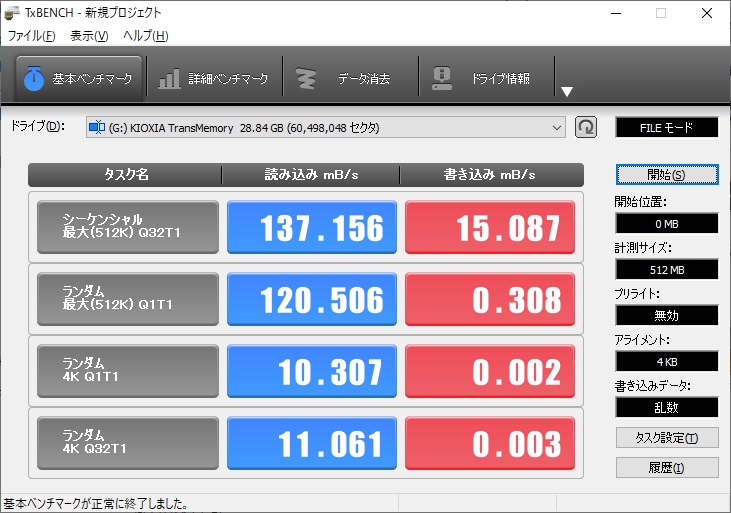Switch to 基本ベンチマーク tab
The height and width of the screenshot is (513, 731).
coord(79,78)
